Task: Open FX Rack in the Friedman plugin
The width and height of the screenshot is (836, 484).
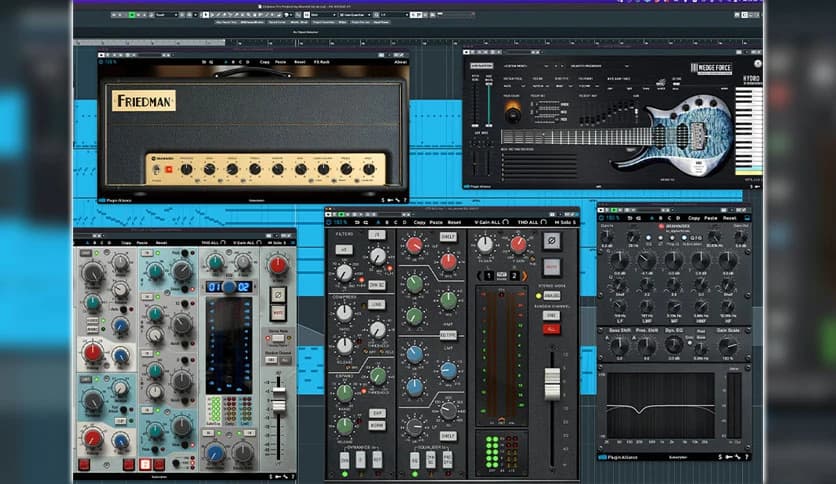Action: [321, 62]
